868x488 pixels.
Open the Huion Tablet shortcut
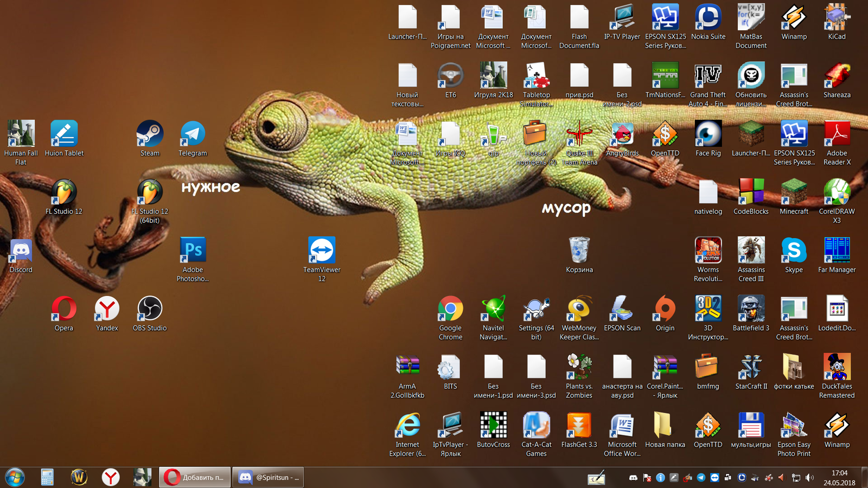coord(64,139)
